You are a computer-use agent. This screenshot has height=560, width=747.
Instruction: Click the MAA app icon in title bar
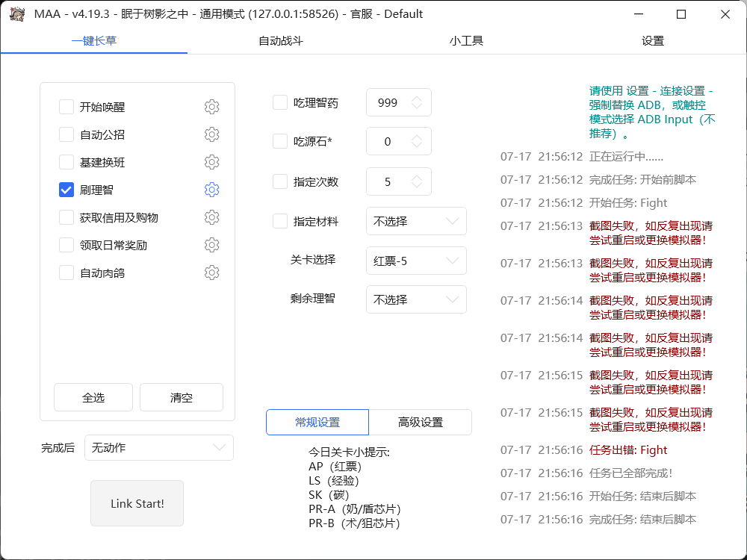click(16, 13)
